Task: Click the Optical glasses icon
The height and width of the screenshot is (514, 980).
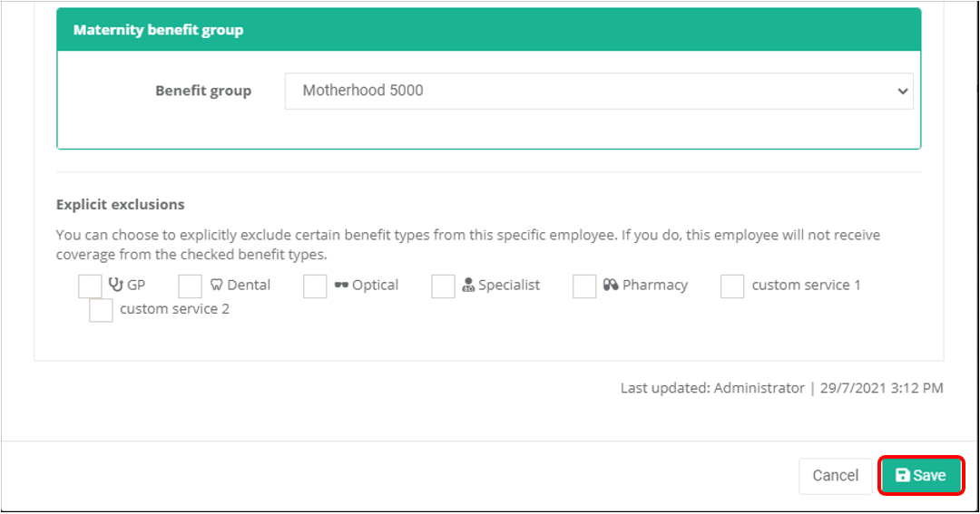Action: pyautogui.click(x=341, y=285)
